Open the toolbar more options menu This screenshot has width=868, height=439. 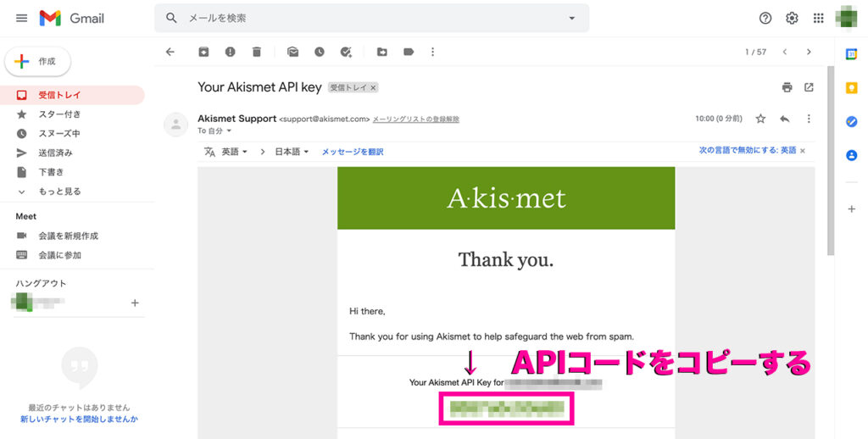pyautogui.click(x=432, y=52)
